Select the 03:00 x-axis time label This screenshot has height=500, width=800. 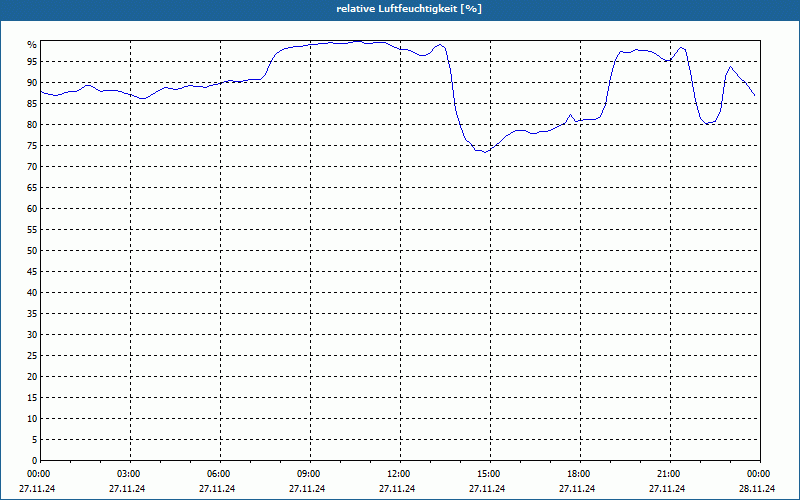(x=128, y=474)
